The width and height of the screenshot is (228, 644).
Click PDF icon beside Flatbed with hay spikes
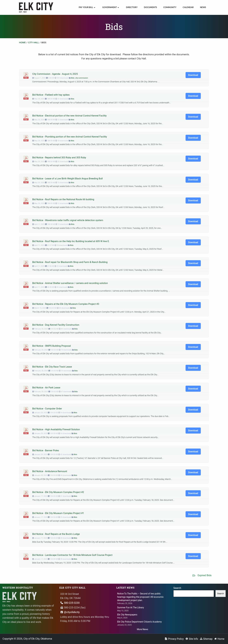tap(26, 96)
